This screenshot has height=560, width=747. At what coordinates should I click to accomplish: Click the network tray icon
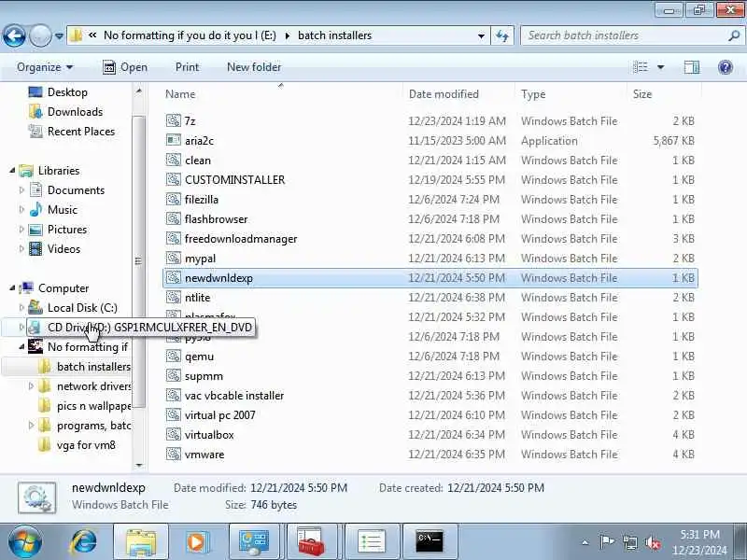(x=629, y=542)
